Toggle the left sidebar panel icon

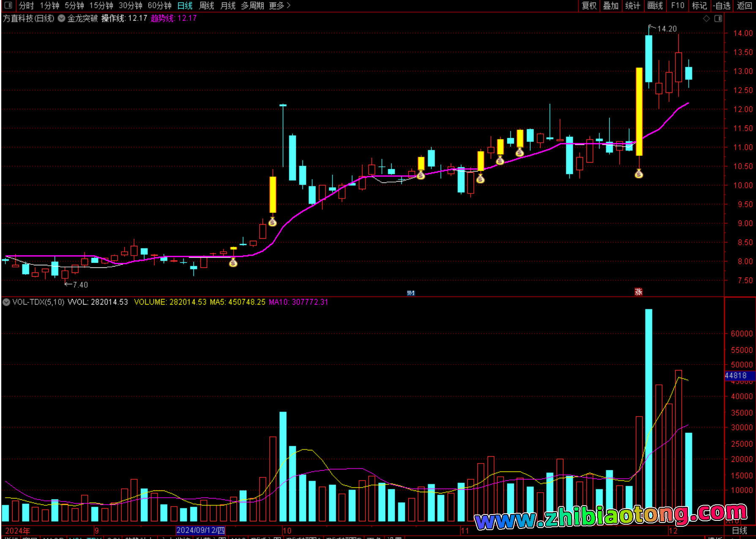(8, 5)
